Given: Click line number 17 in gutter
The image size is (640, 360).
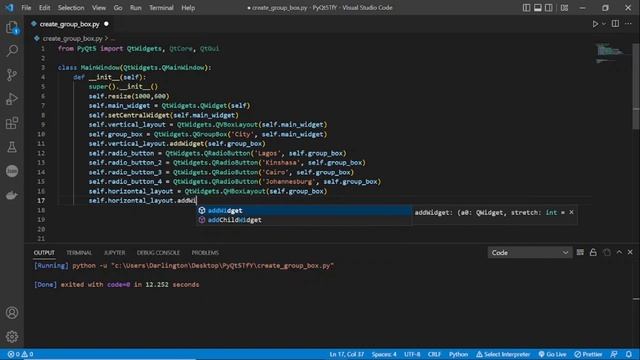Looking at the screenshot, I should tap(41, 200).
